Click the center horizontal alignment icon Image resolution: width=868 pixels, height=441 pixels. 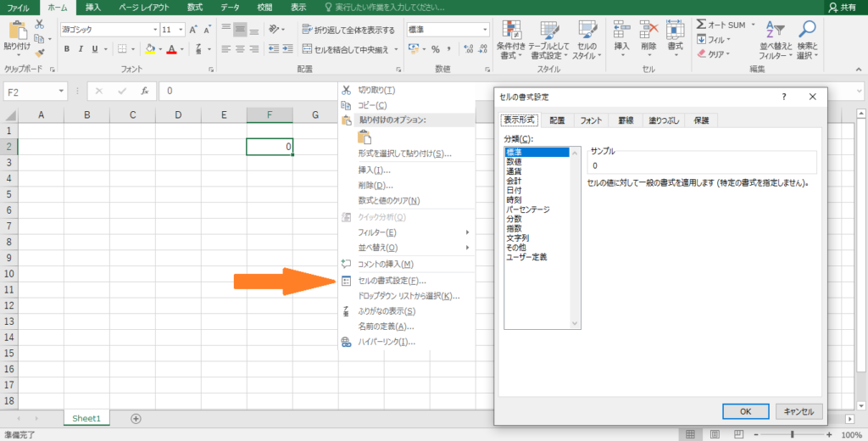pos(240,49)
